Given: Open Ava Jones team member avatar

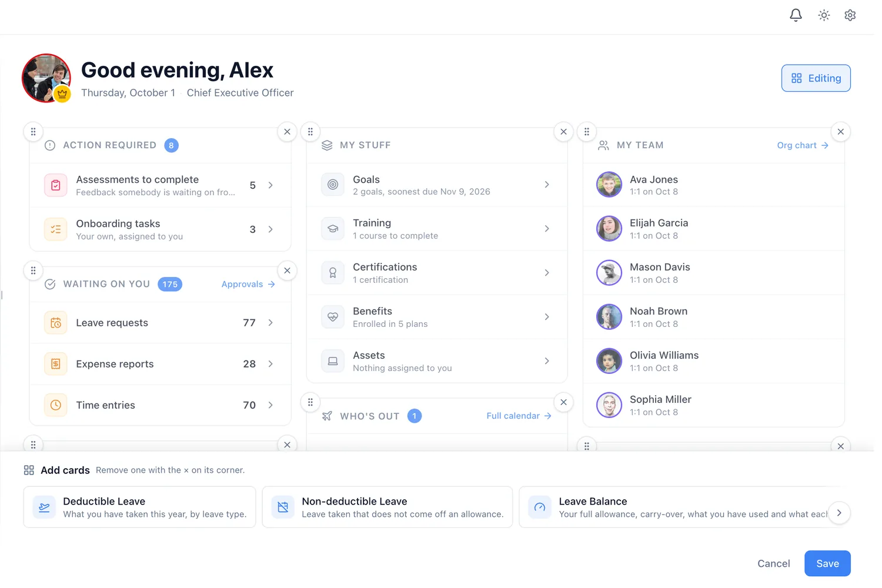Looking at the screenshot, I should 609,185.
